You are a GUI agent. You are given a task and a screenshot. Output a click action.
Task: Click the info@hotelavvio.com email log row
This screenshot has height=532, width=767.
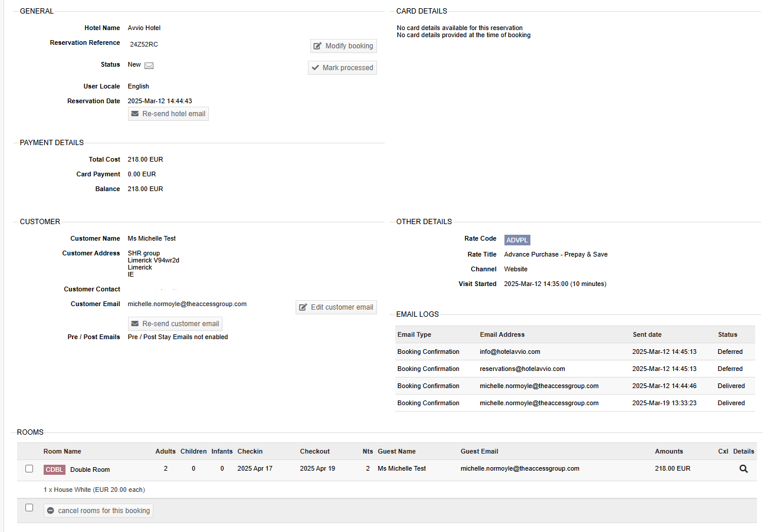[x=575, y=352]
